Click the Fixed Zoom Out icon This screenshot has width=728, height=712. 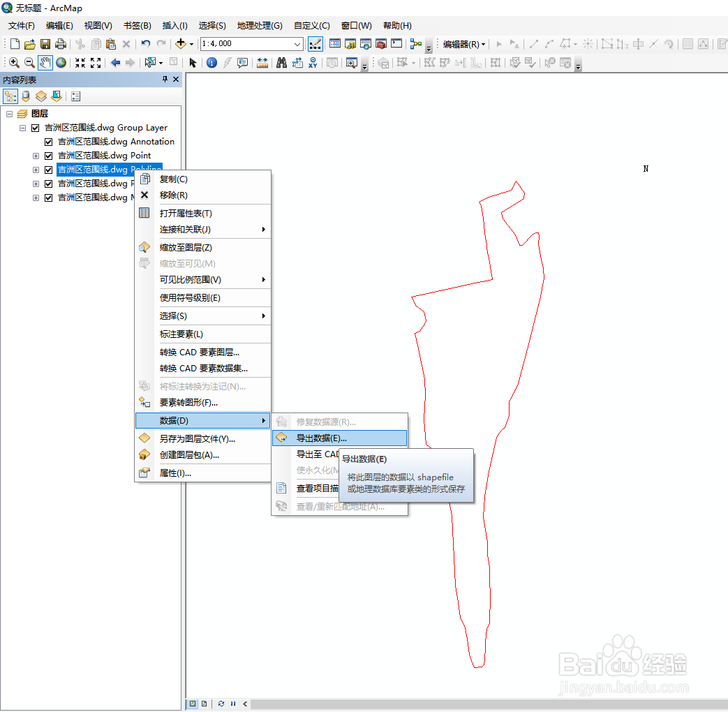click(96, 63)
